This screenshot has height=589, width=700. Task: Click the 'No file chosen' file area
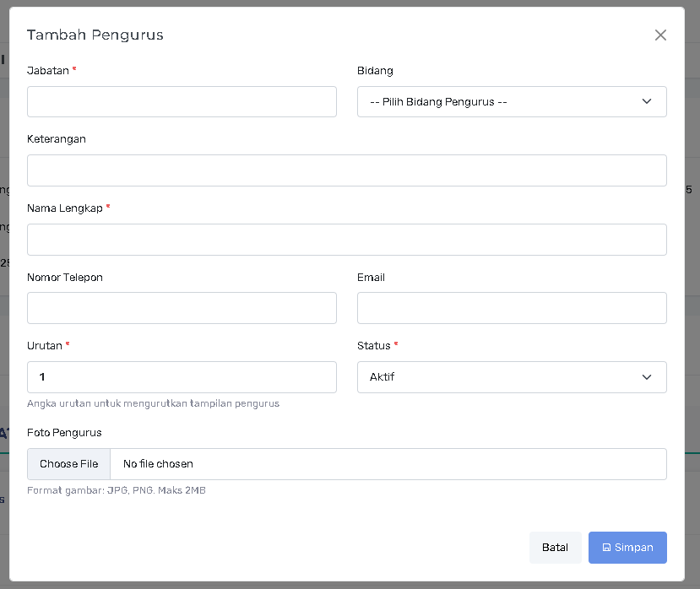tap(158, 464)
